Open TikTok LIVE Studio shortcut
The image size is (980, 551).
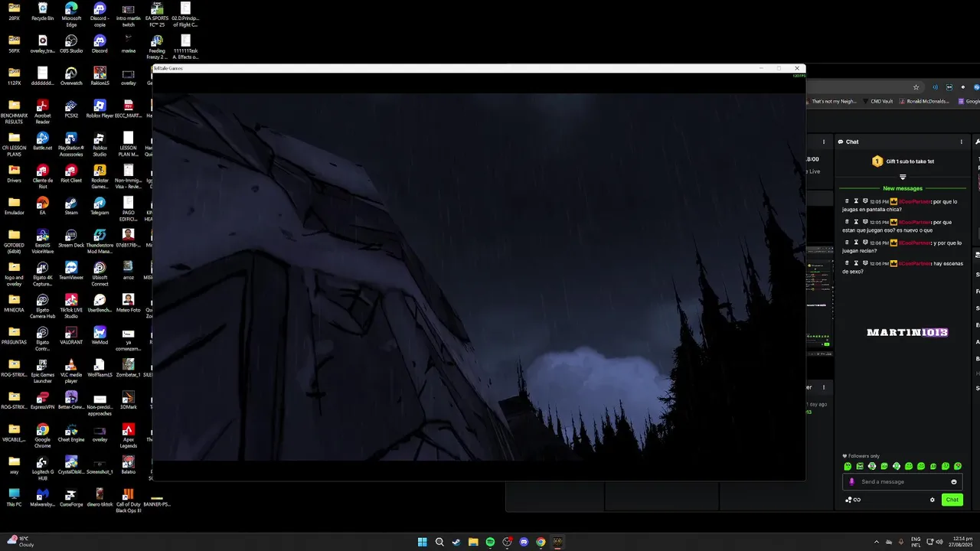71,306
